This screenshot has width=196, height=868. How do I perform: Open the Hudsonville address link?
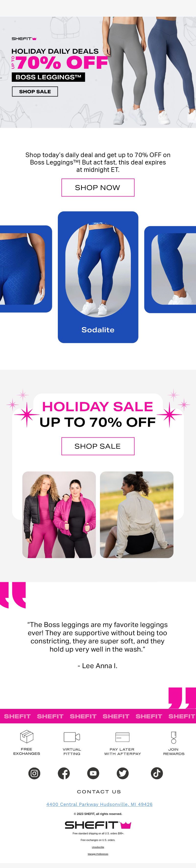click(x=99, y=804)
